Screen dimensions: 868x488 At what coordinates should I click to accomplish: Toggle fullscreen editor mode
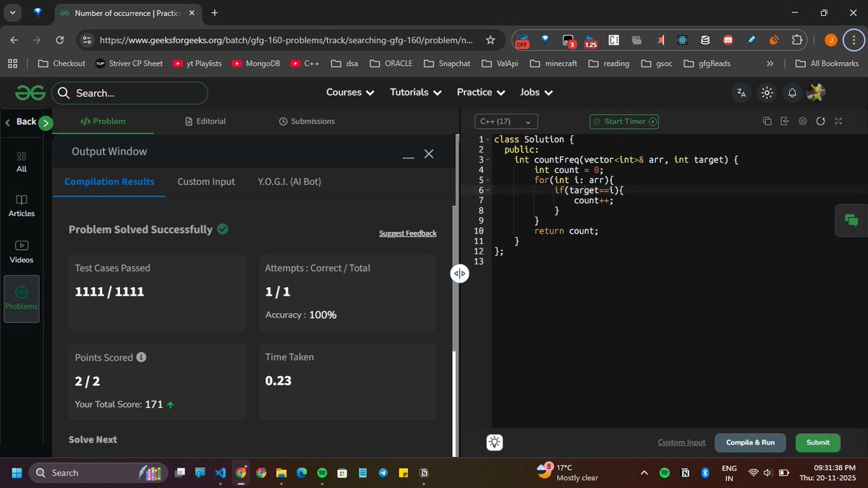(838, 121)
